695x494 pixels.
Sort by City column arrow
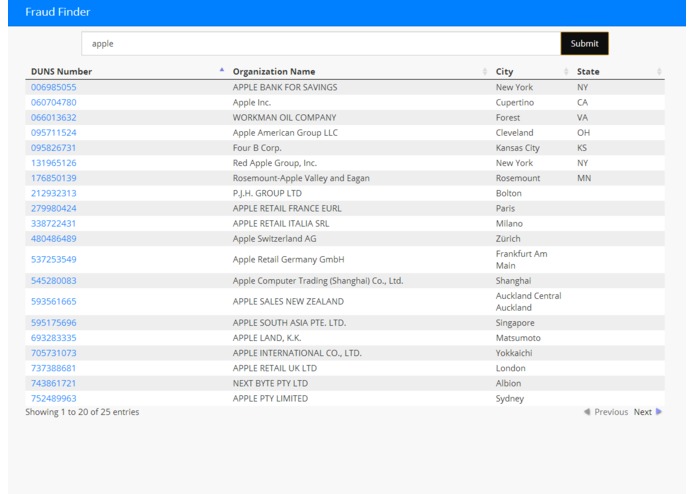click(x=566, y=71)
